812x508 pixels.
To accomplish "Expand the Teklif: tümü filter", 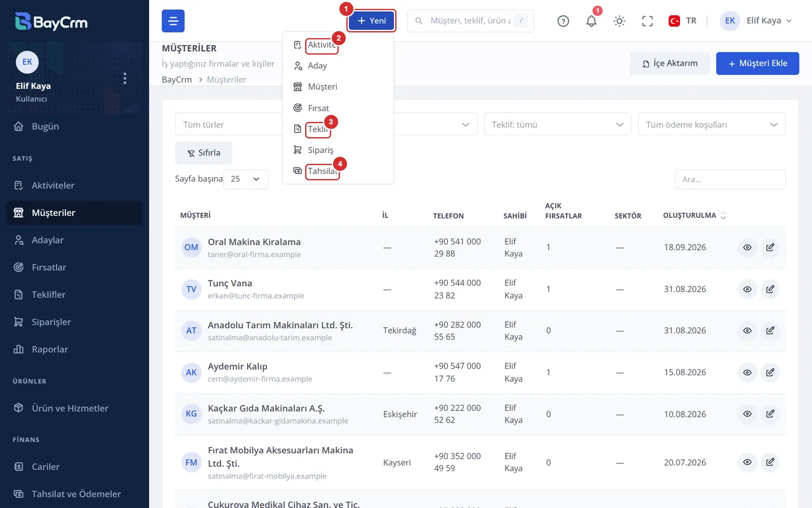I will pyautogui.click(x=558, y=124).
